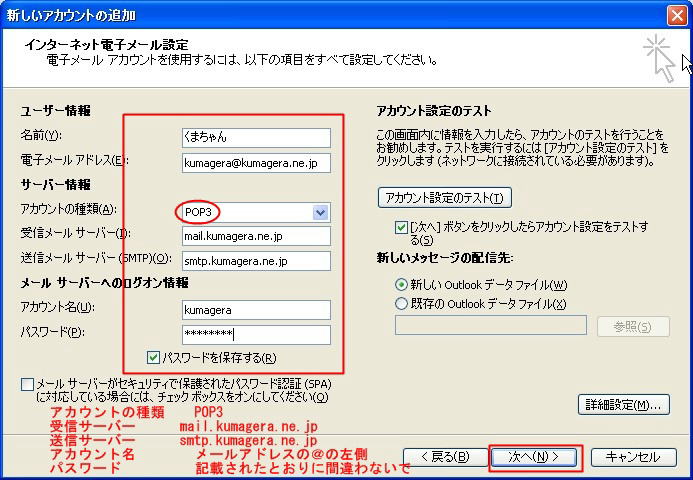Screen dimensions: 693x480
Task: Click the 参照 browse button
Action: pyautogui.click(x=633, y=327)
